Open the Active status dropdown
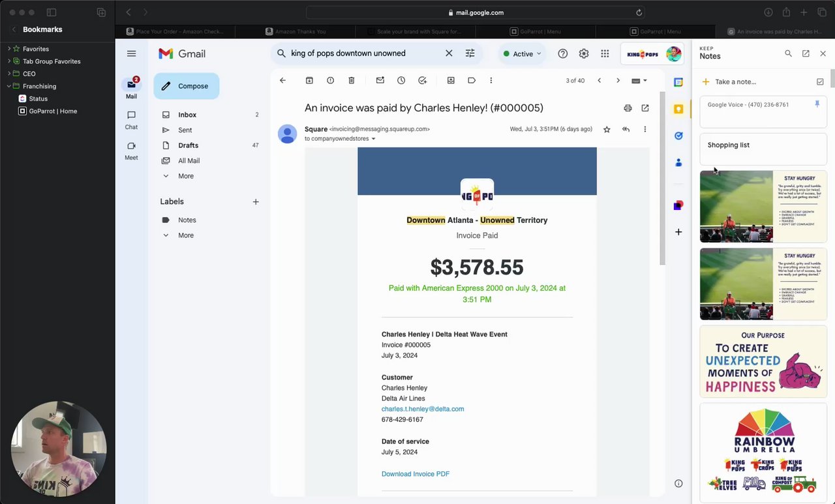Image resolution: width=835 pixels, height=504 pixels. pyautogui.click(x=523, y=54)
